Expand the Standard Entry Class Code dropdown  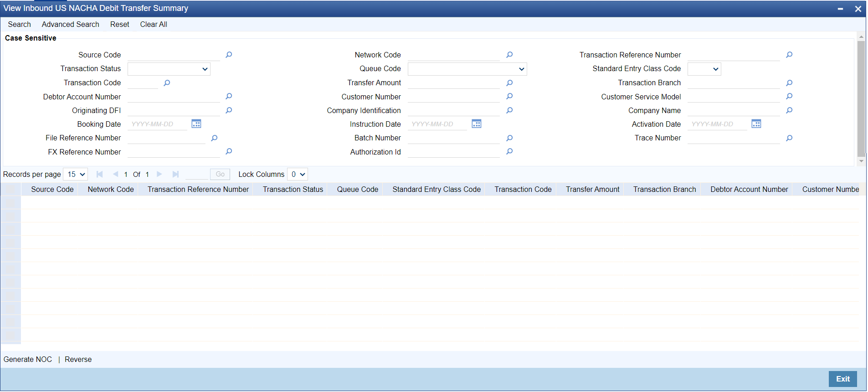click(x=704, y=69)
